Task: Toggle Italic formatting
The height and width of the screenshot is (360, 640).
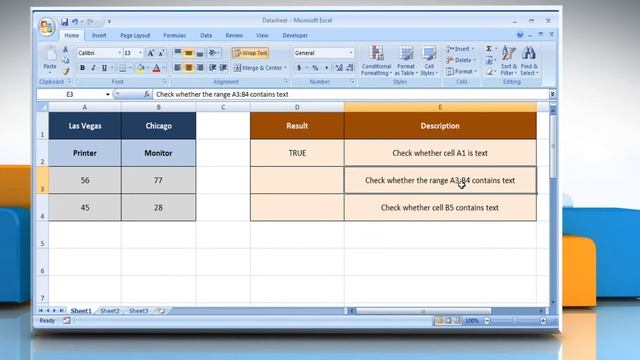Action: point(93,68)
